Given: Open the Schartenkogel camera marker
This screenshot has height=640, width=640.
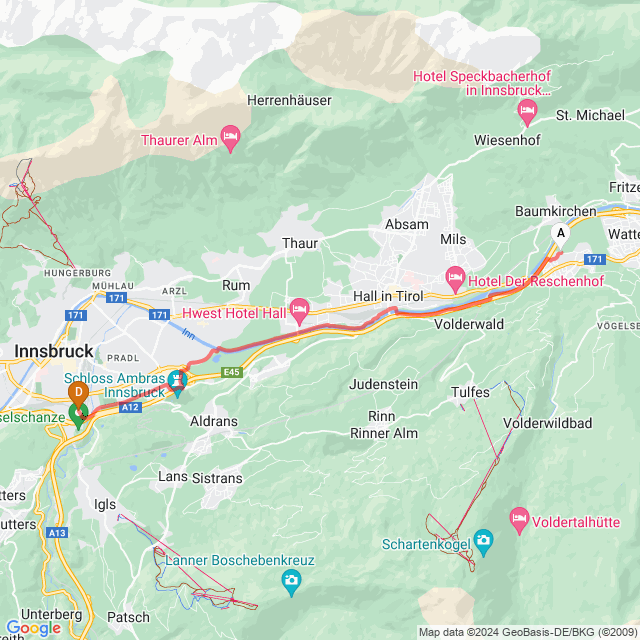Looking at the screenshot, I should 483,542.
